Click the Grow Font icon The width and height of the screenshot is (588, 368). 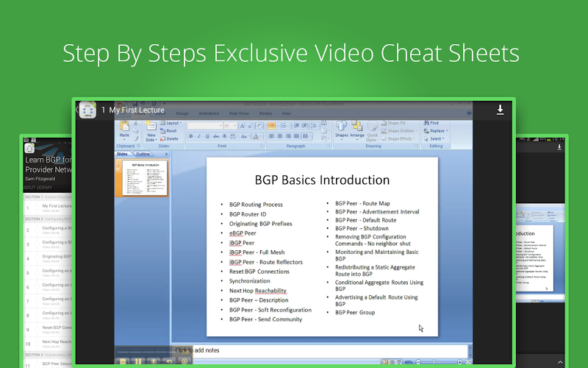tap(243, 126)
